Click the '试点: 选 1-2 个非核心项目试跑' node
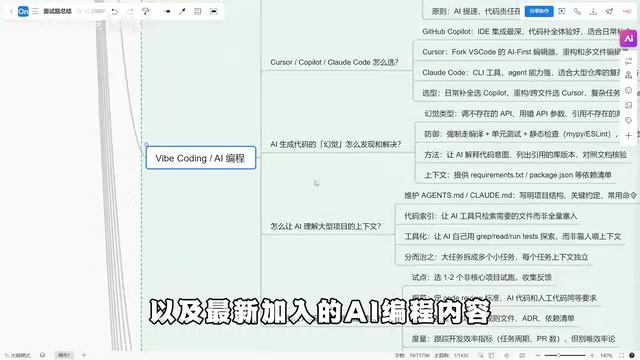 pyautogui.click(x=482, y=277)
